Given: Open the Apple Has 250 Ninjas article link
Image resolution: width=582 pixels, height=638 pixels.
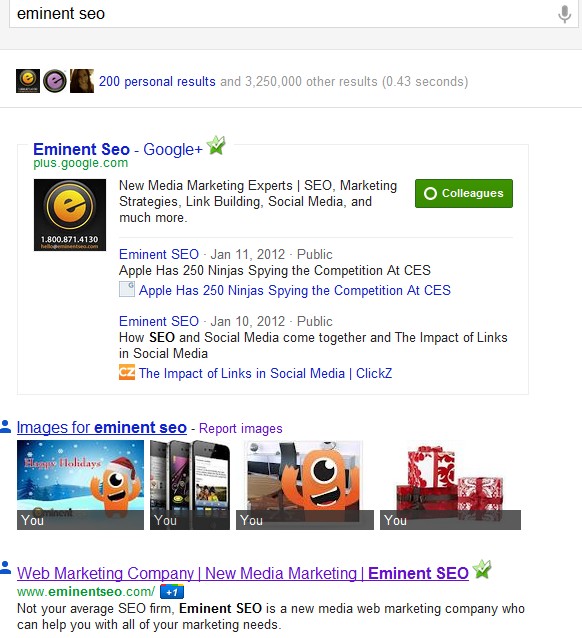Looking at the screenshot, I should (x=295, y=291).
